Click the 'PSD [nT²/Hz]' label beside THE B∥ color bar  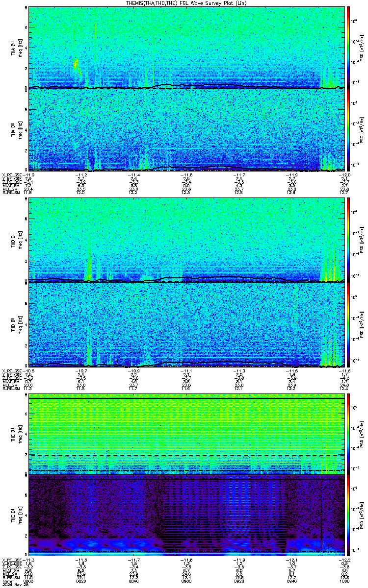[x=361, y=516]
